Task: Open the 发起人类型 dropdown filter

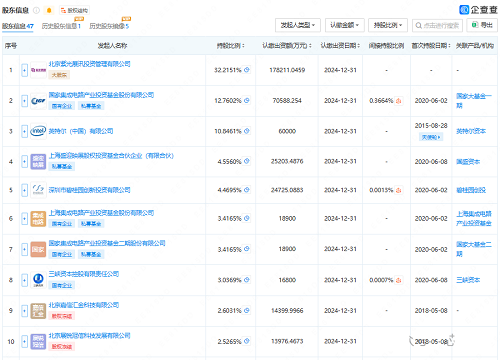Action: (x=298, y=25)
